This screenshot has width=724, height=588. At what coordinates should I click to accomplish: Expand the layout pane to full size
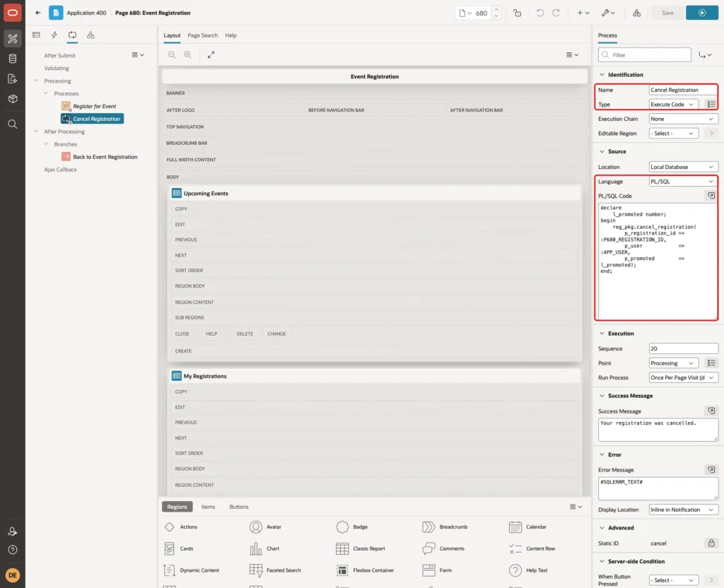click(x=211, y=54)
